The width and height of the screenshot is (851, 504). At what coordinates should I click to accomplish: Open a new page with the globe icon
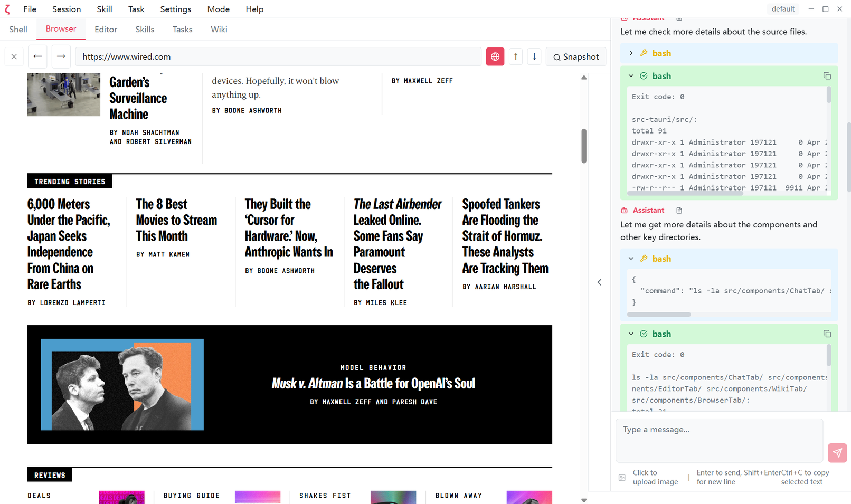495,56
